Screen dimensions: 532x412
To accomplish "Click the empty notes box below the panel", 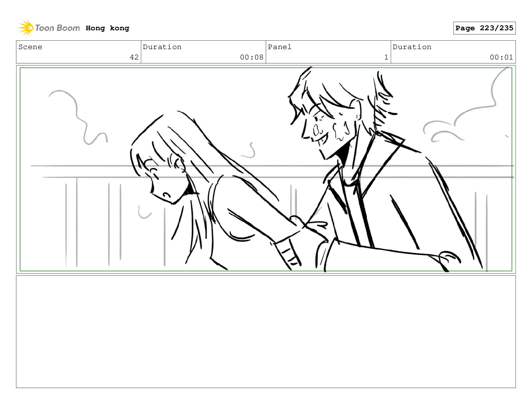I will coord(266,332).
